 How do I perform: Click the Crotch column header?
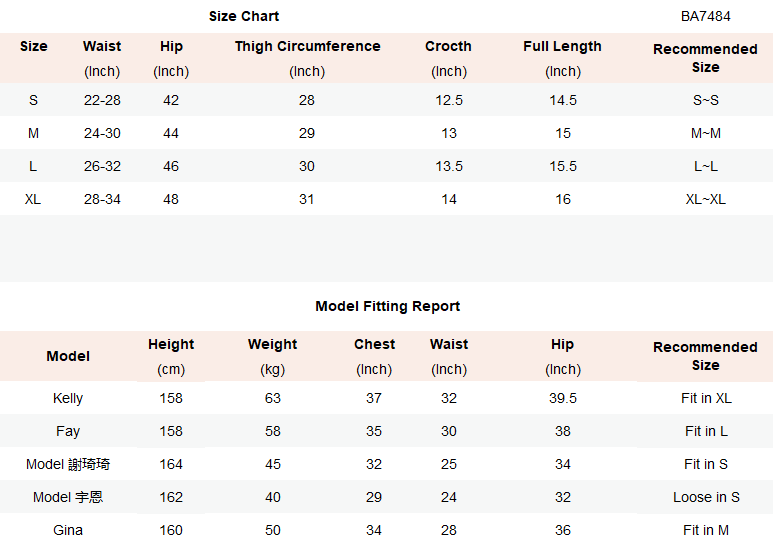coord(448,46)
